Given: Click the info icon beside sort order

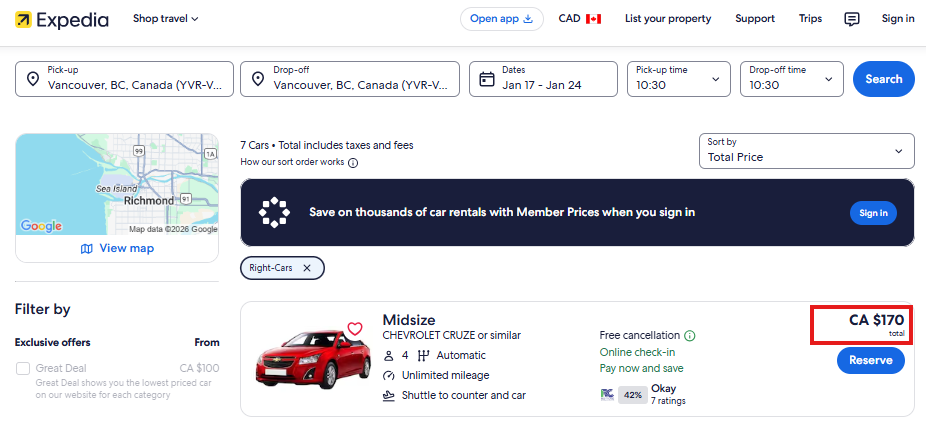Looking at the screenshot, I should click(353, 163).
